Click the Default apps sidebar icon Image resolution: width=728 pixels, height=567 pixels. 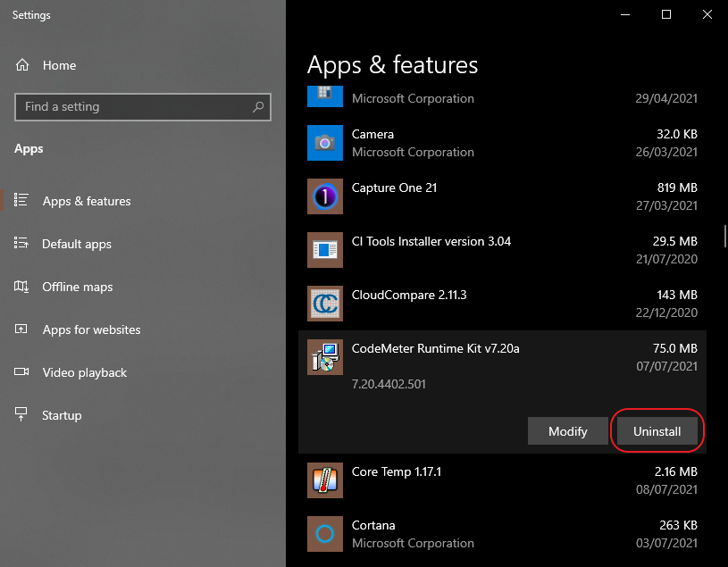click(x=21, y=243)
